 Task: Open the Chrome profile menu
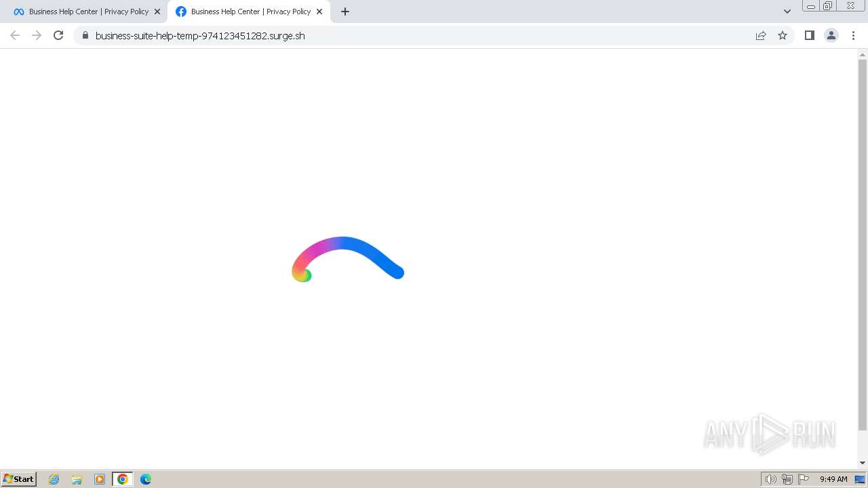click(831, 35)
